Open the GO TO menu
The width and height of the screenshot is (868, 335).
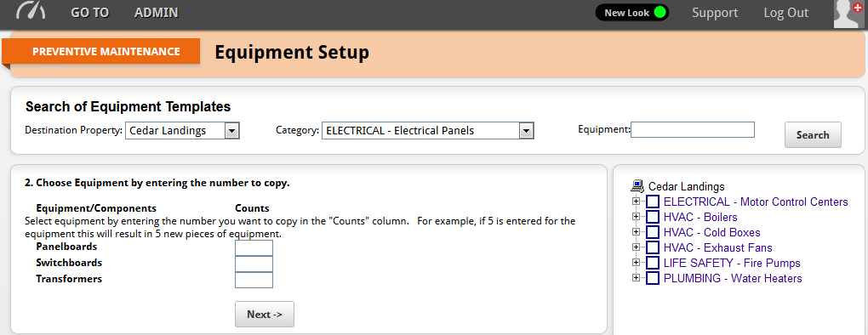pyautogui.click(x=90, y=13)
